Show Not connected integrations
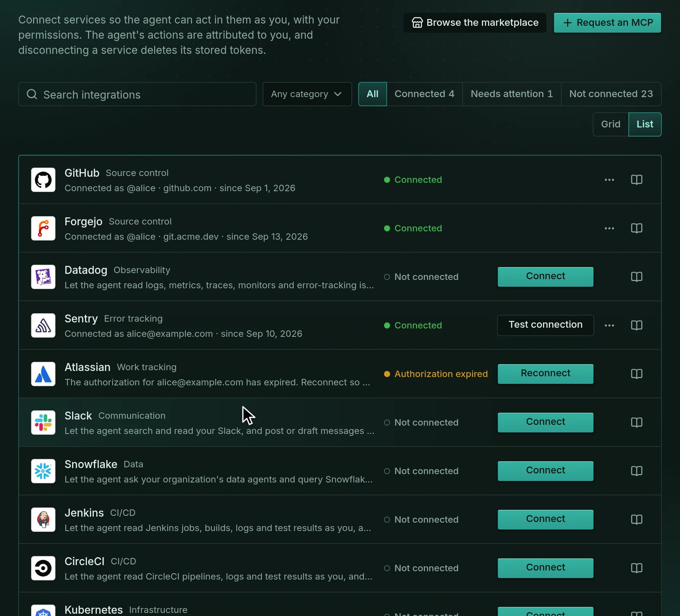The height and width of the screenshot is (616, 680). click(611, 94)
